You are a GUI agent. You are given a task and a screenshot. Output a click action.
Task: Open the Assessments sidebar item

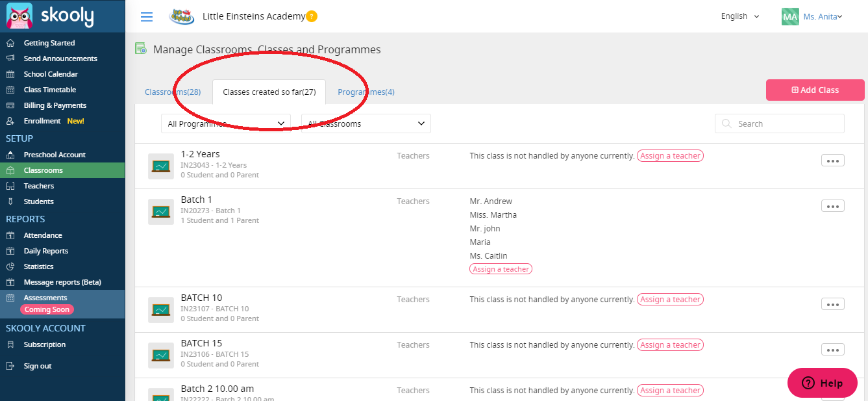pyautogui.click(x=62, y=304)
